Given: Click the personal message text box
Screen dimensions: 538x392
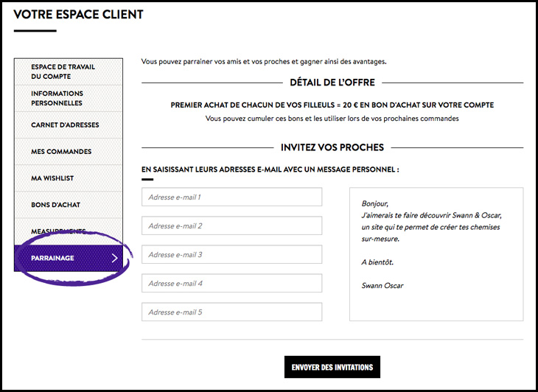Looking at the screenshot, I should click(436, 254).
